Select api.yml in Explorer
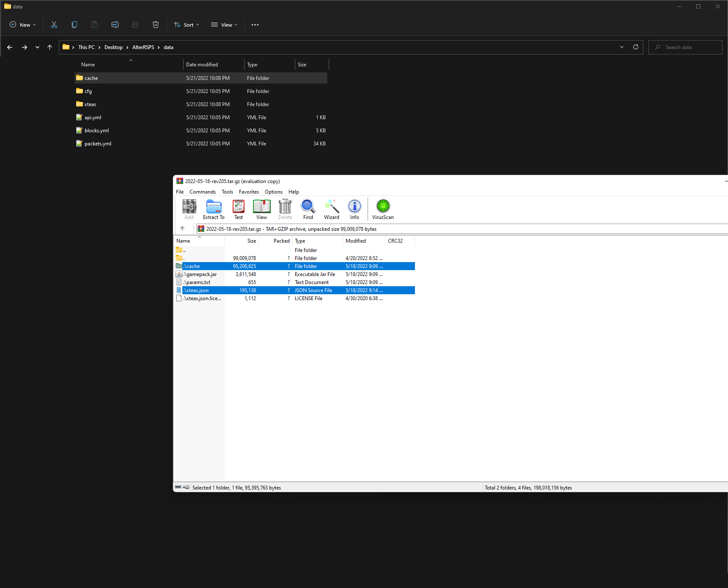Screen dimensions: 728x588 pos(201,117)
